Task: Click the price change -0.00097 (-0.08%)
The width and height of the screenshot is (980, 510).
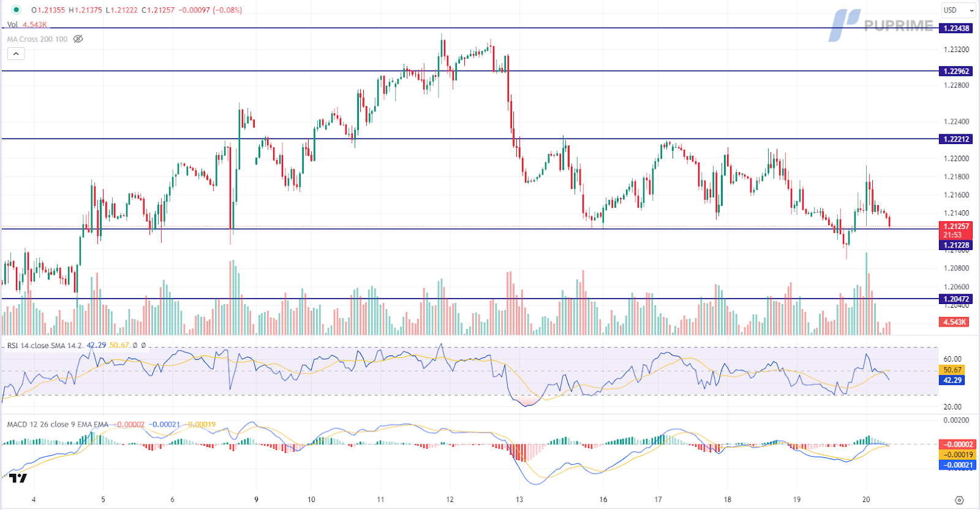Action: (210, 10)
